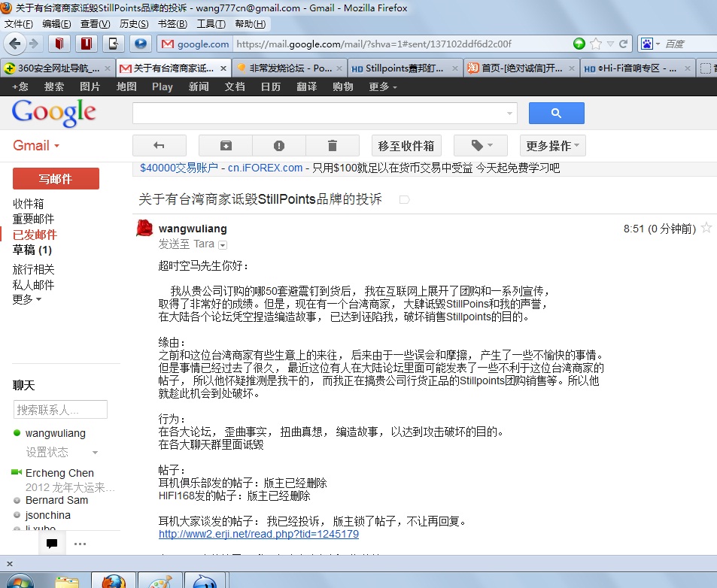The image size is (717, 588).
Task: Return to sent mail list with back arrow
Action: point(160,146)
